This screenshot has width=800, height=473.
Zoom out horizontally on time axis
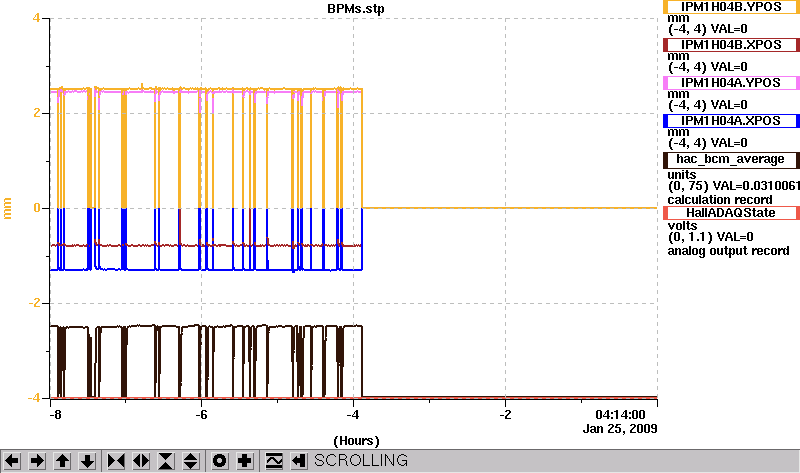pyautogui.click(x=141, y=461)
